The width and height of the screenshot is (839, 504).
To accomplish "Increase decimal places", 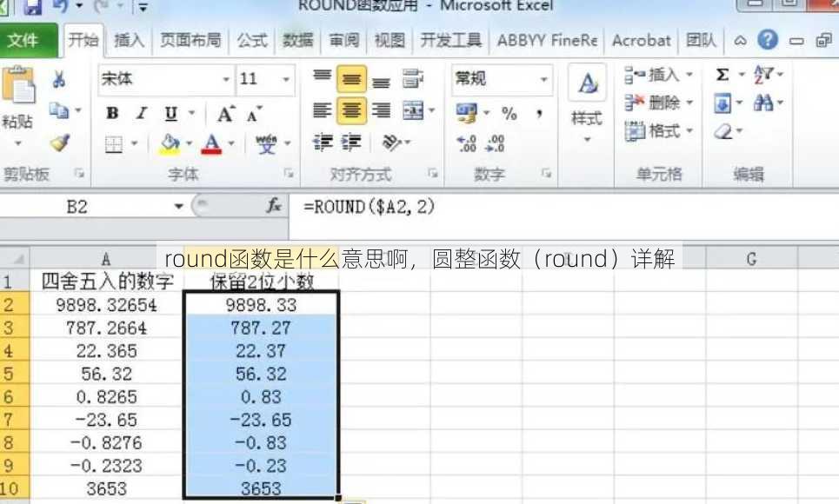I will pyautogui.click(x=467, y=143).
